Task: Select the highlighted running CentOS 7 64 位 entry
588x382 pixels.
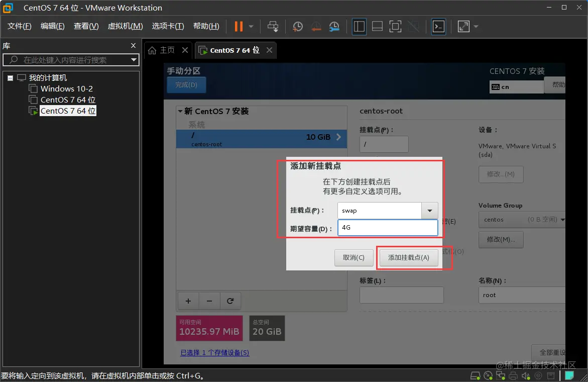Action: pos(68,111)
